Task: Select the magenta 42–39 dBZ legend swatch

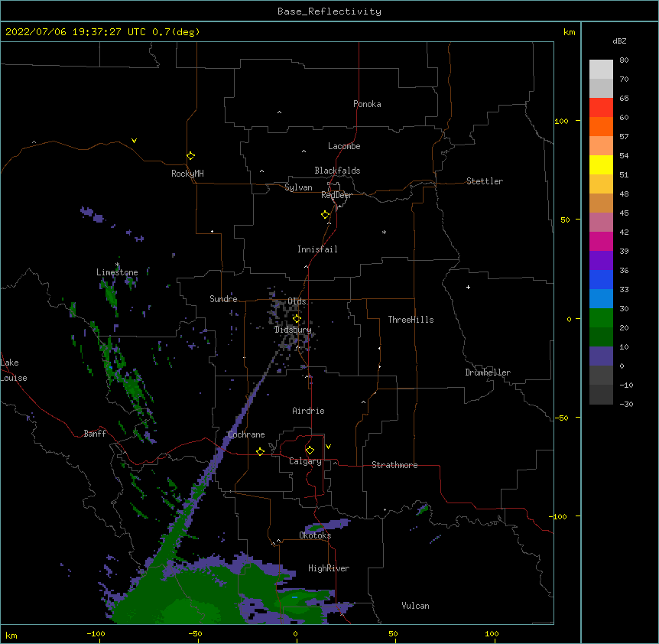Action: 601,241
